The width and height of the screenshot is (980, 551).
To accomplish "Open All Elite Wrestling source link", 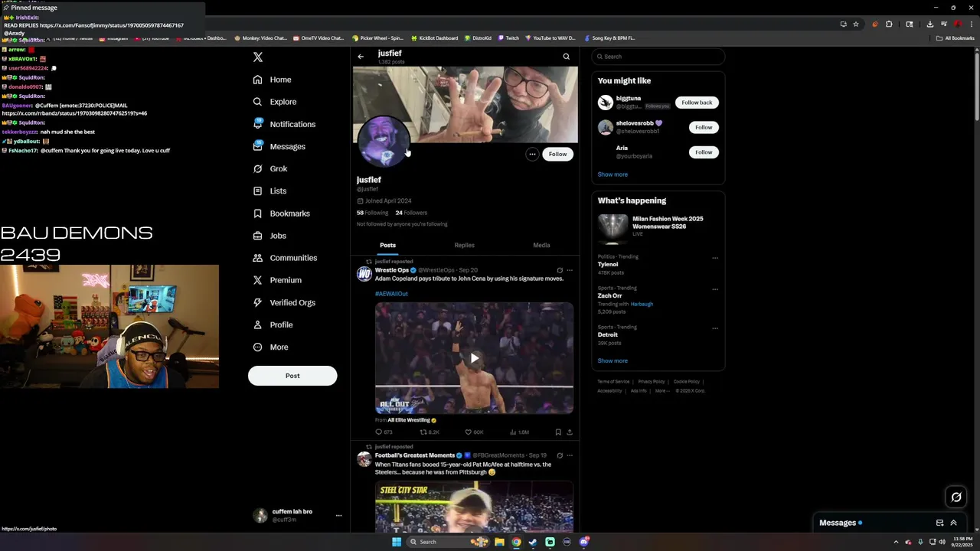I will tap(408, 420).
